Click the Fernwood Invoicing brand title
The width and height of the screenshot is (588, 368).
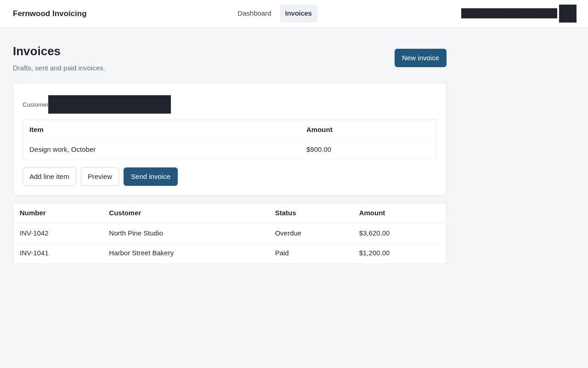50,14
